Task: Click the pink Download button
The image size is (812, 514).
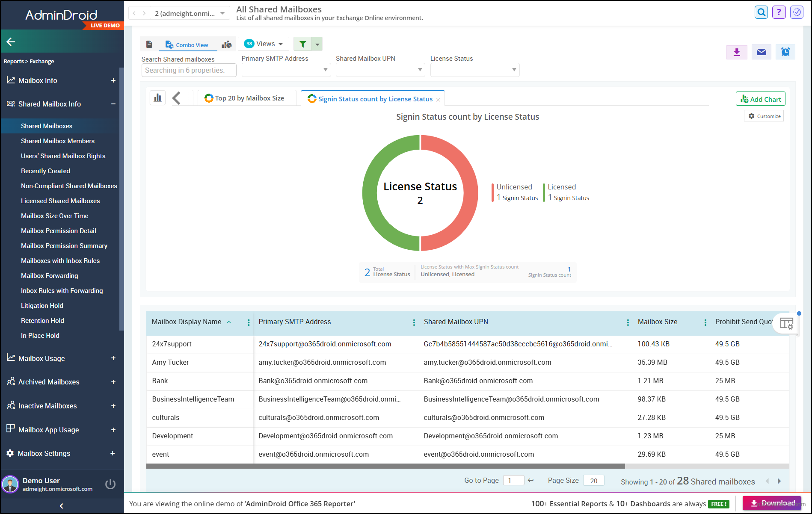Action: 772,503
